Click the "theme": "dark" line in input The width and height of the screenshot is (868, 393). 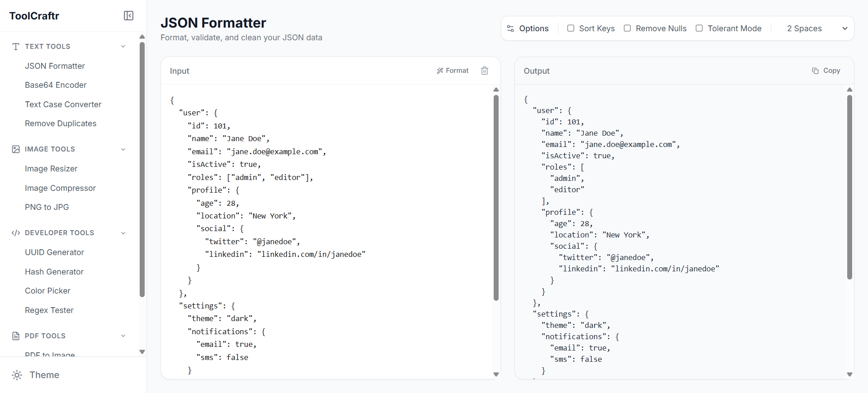222,318
